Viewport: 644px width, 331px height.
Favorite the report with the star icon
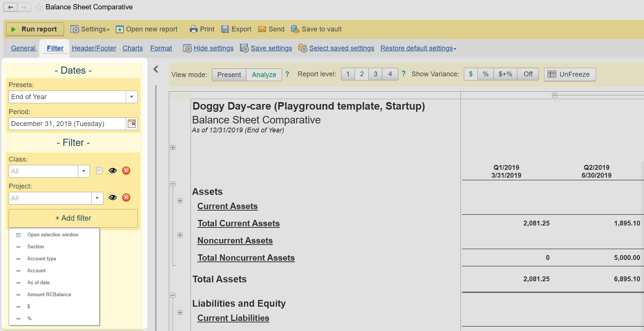click(39, 7)
